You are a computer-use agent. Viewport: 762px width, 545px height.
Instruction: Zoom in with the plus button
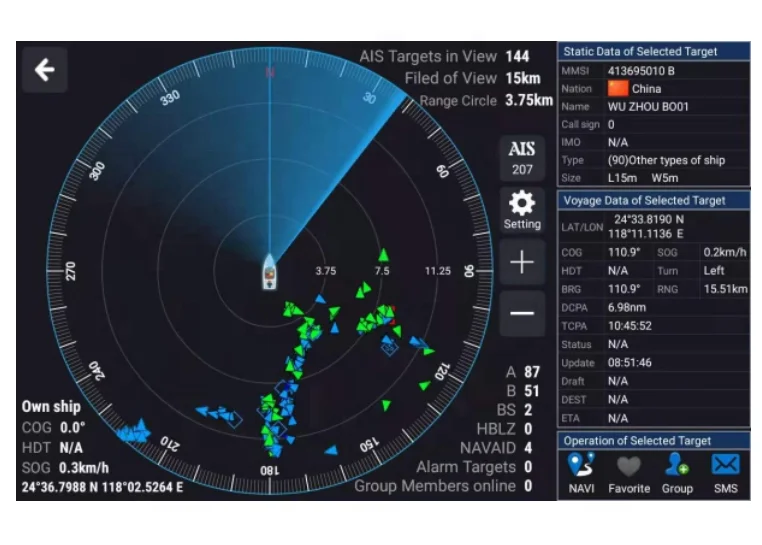click(522, 263)
